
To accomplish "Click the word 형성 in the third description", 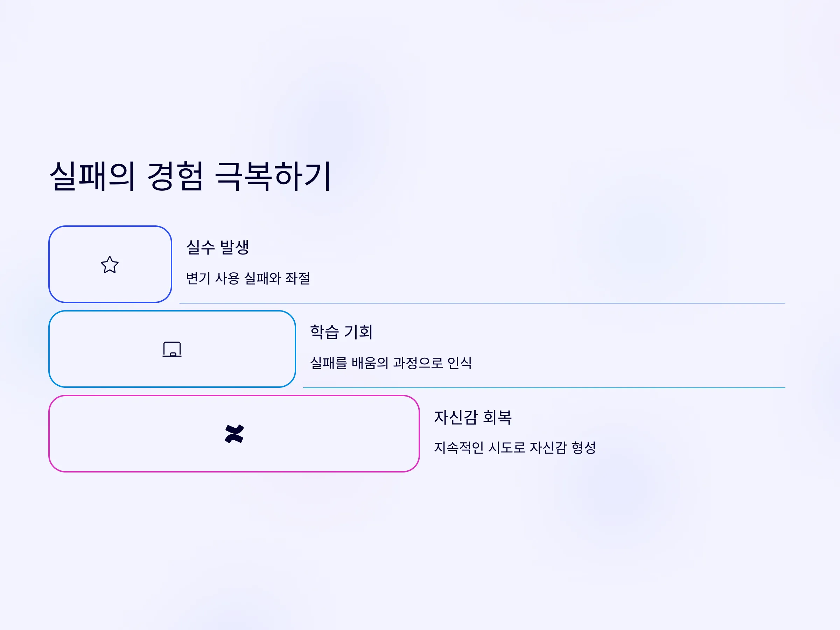I will 584,448.
